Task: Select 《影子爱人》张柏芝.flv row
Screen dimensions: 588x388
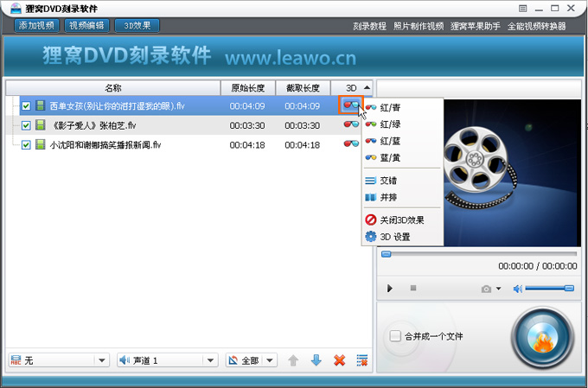Action: pyautogui.click(x=189, y=125)
